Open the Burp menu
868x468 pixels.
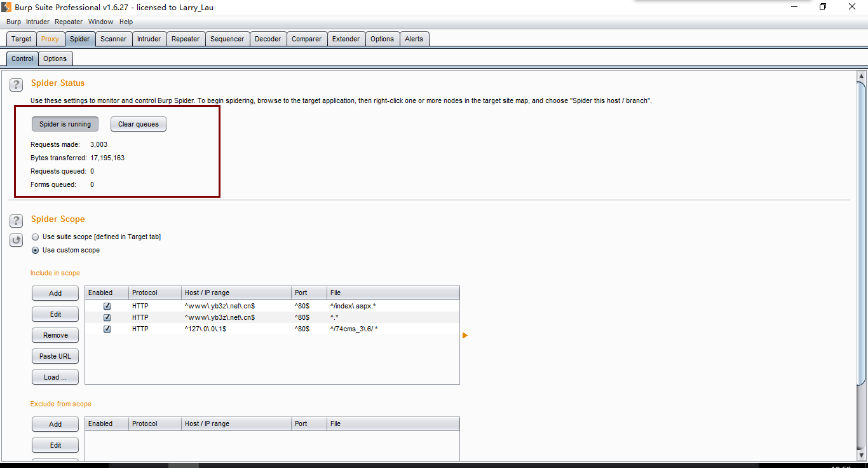tap(13, 22)
